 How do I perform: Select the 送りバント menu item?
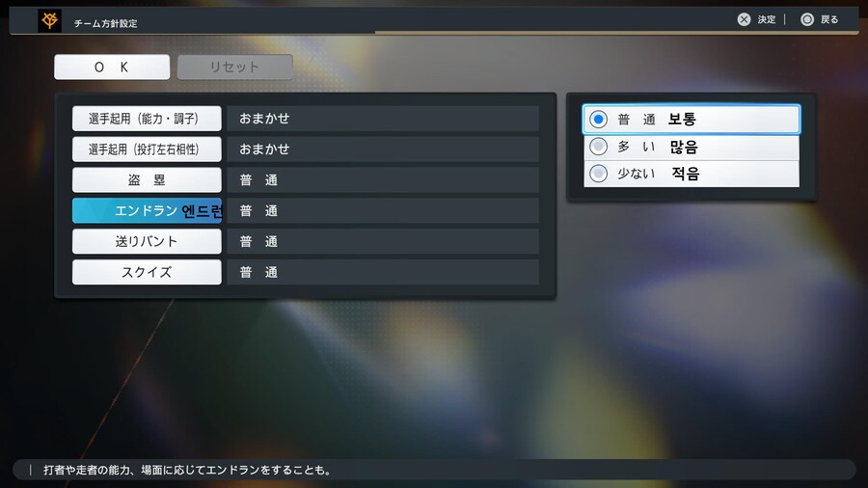[147, 241]
